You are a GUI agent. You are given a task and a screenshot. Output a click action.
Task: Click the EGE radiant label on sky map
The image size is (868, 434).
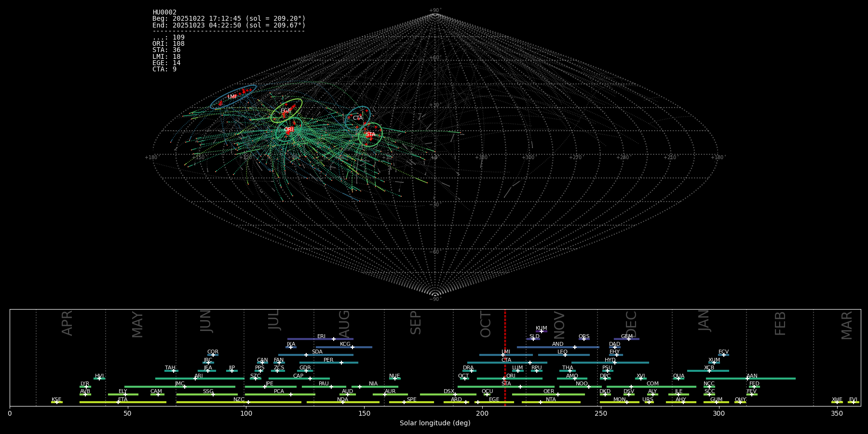286,111
